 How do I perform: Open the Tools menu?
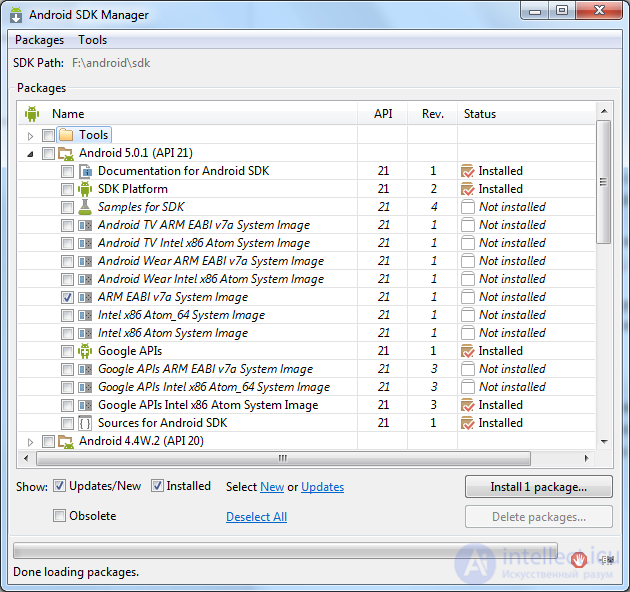click(x=92, y=40)
